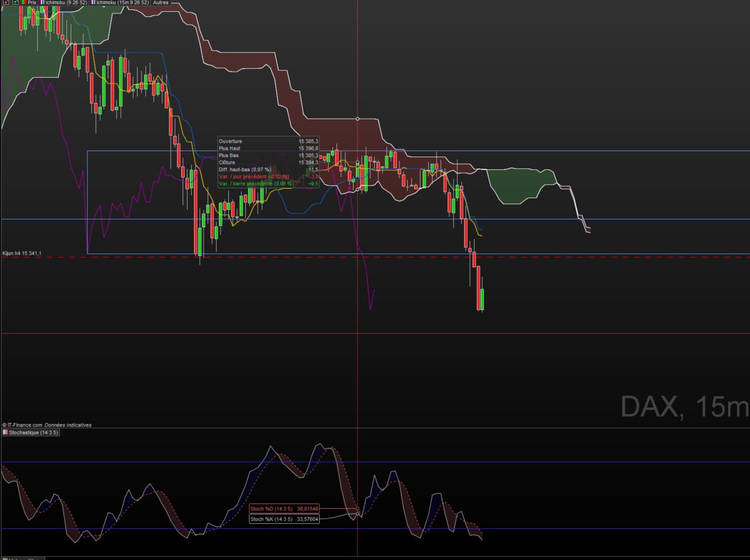Click the Volume panel label at bottom
Image resolution: width=750 pixels, height=560 pixels.
click(22, 558)
